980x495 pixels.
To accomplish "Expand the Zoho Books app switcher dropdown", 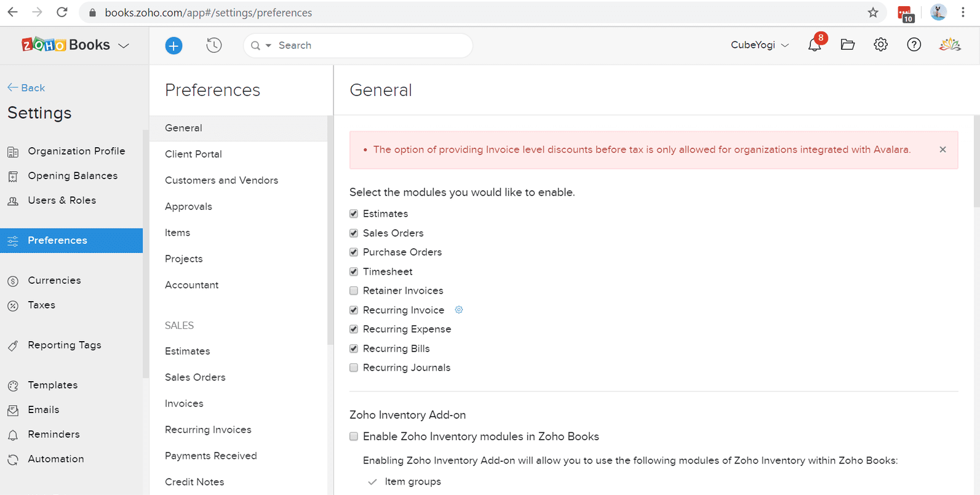I will pos(124,46).
